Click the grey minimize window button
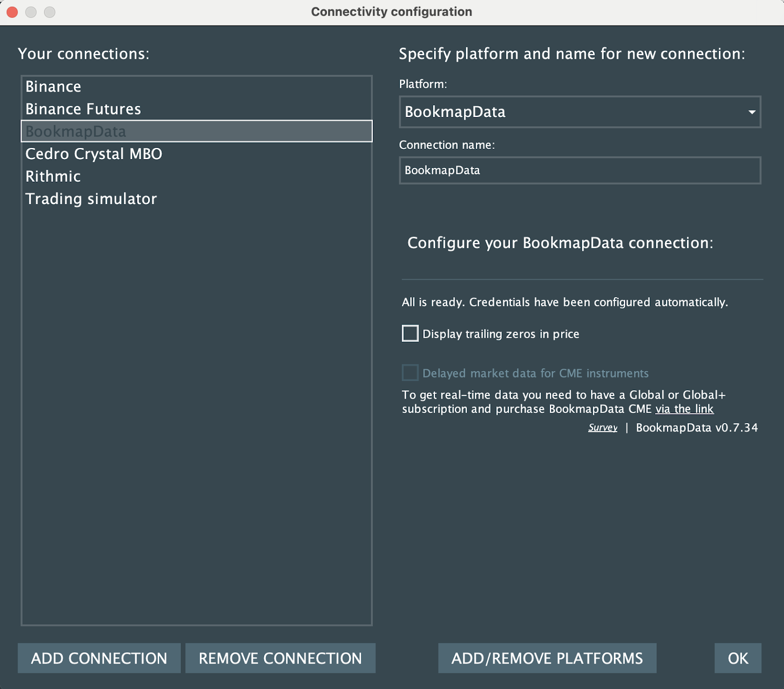This screenshot has height=689, width=784. coord(31,12)
